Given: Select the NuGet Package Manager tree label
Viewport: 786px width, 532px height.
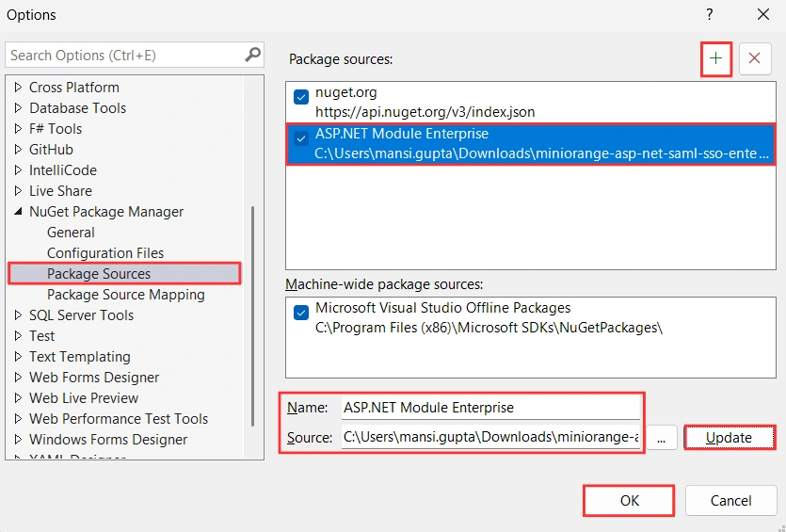Looking at the screenshot, I should (106, 212).
